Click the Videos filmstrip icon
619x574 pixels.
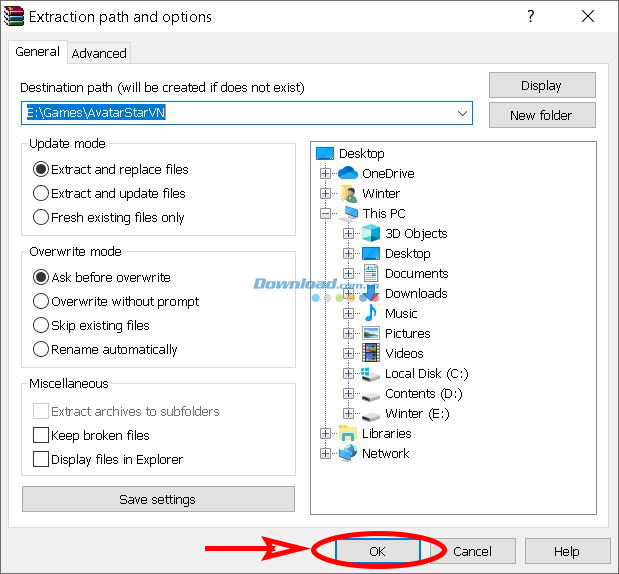pos(371,353)
